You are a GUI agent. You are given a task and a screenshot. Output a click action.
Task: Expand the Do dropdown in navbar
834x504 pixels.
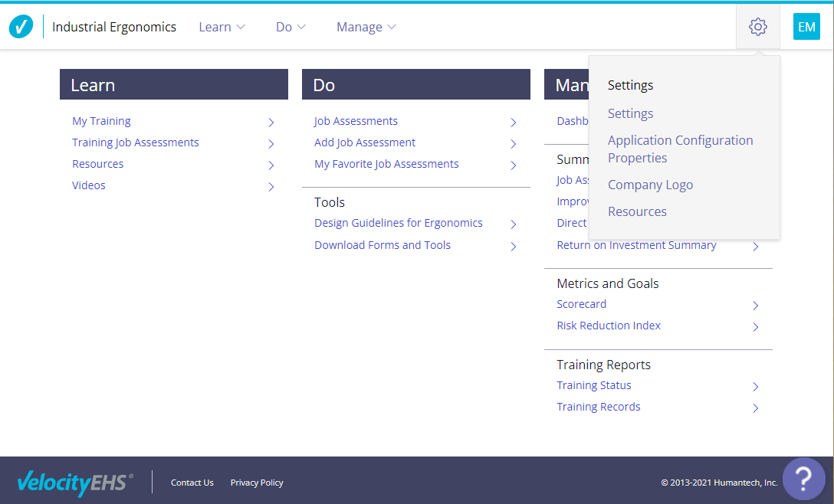coord(291,27)
